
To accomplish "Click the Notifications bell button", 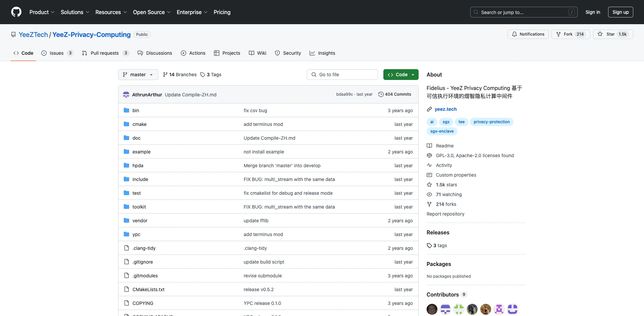I will click(x=528, y=34).
